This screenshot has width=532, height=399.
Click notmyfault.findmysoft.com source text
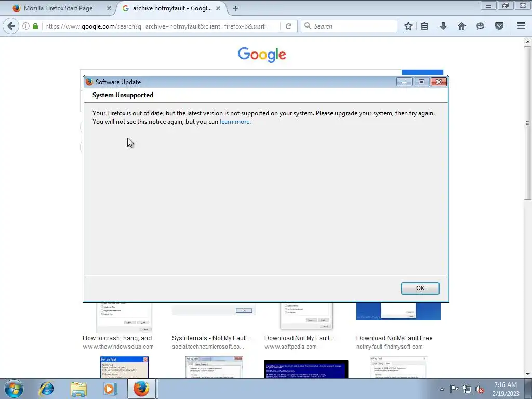pyautogui.click(x=390, y=347)
